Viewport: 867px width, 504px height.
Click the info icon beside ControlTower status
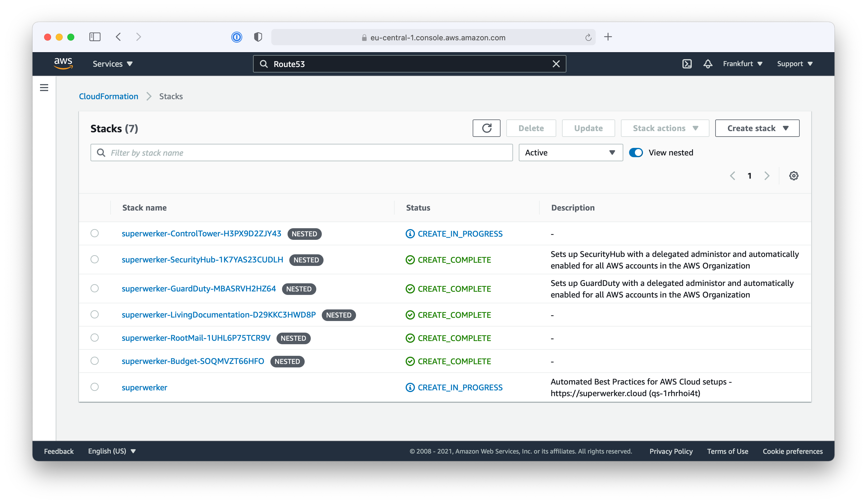coord(410,234)
